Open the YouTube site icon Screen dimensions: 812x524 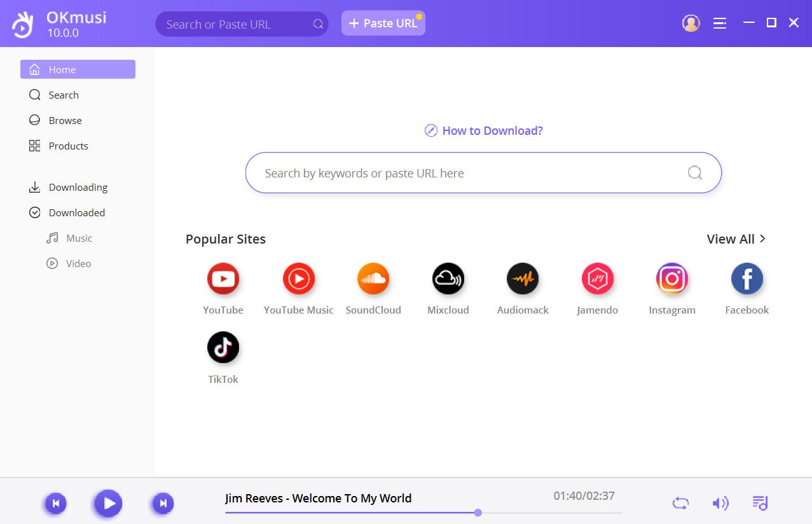click(223, 279)
